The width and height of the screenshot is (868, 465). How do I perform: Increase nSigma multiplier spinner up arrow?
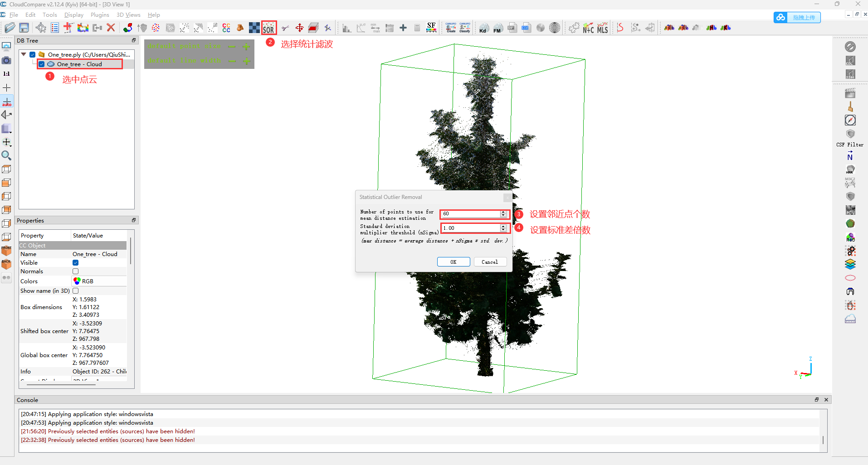click(x=503, y=226)
